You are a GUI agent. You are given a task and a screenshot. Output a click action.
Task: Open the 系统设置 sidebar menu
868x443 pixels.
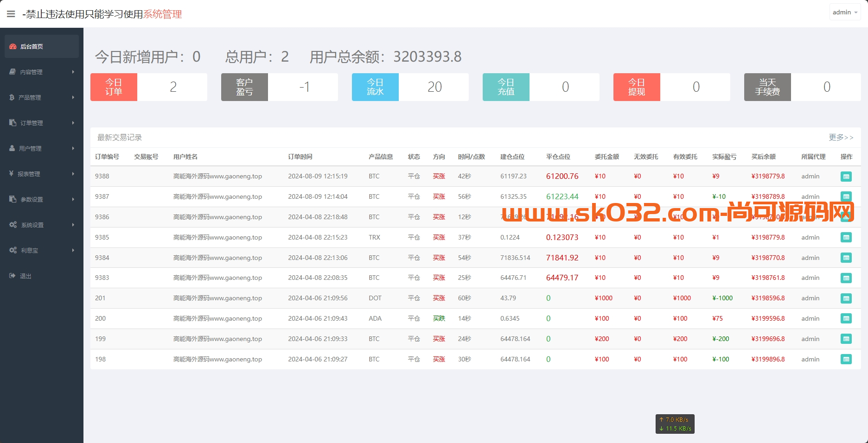coord(42,225)
